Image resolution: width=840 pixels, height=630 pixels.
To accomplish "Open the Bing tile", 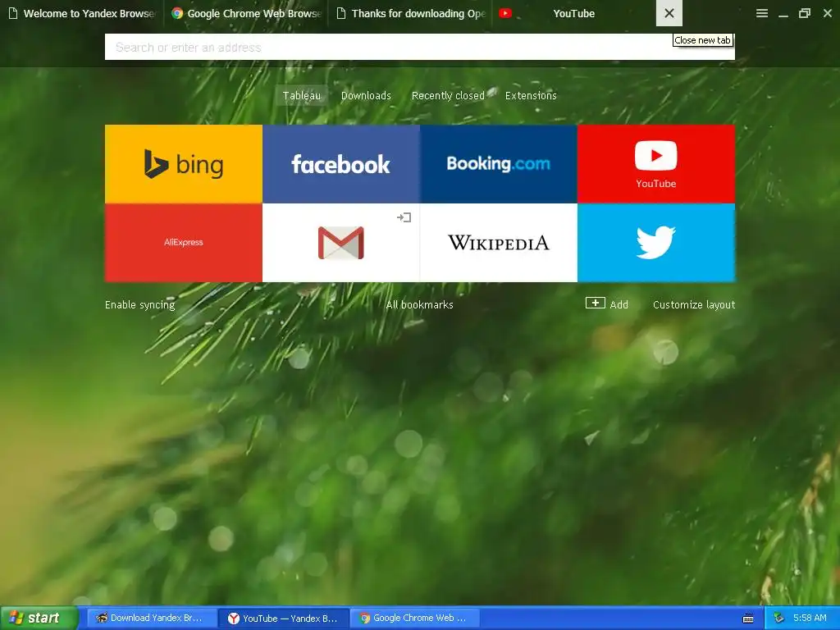I will pos(183,164).
